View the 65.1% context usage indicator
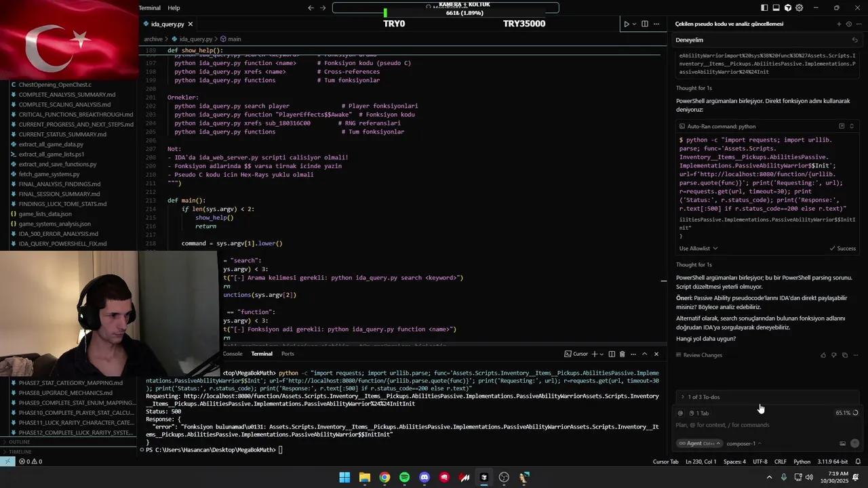 846,413
